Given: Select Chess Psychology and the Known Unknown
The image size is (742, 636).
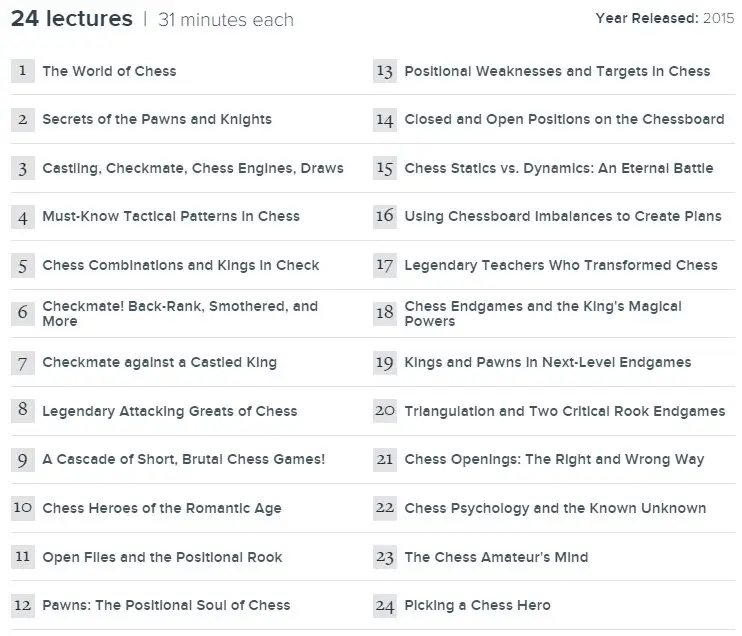Looking at the screenshot, I should (x=555, y=508).
